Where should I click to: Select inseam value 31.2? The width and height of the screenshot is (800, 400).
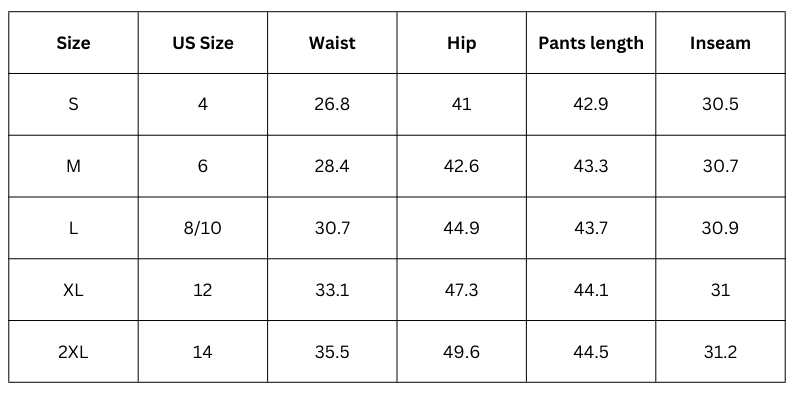[720, 352]
